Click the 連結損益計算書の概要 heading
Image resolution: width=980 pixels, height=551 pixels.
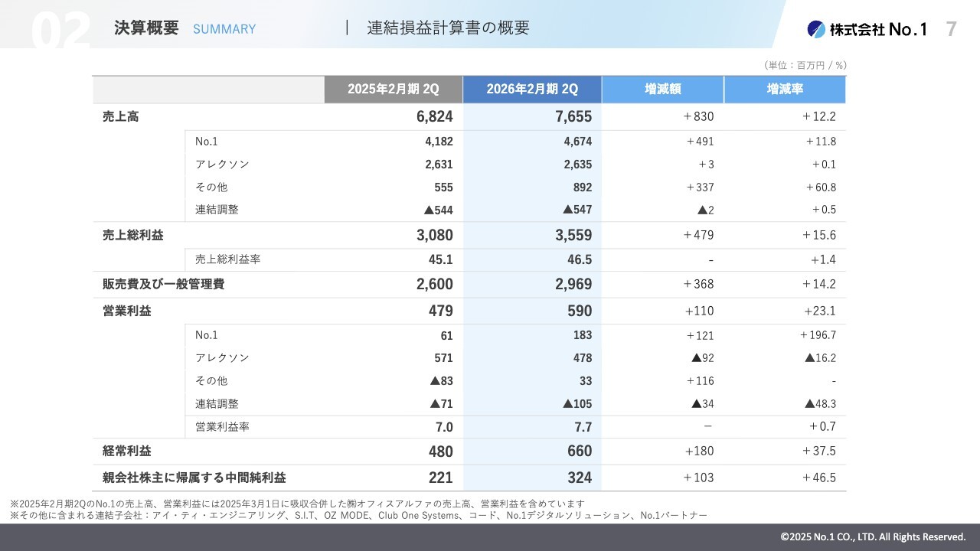coord(448,28)
